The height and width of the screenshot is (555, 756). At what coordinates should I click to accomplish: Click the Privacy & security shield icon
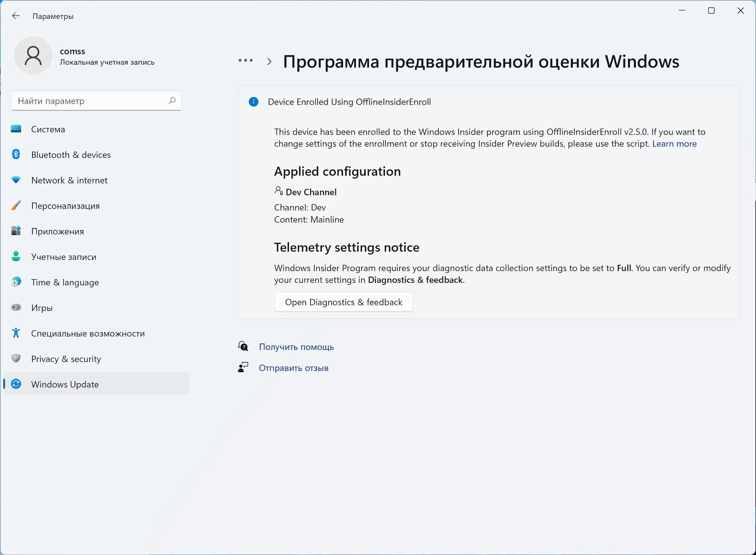pos(16,358)
